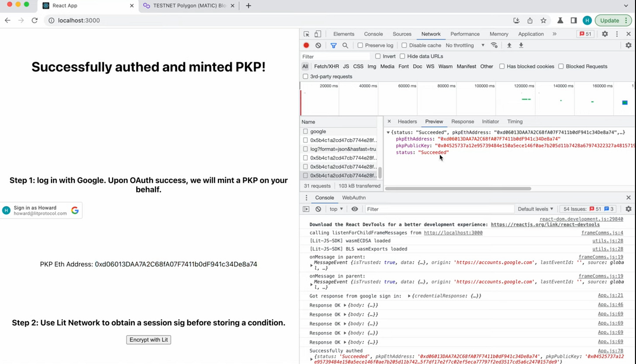
Task: Switch to the Headers tab
Action: [407, 121]
